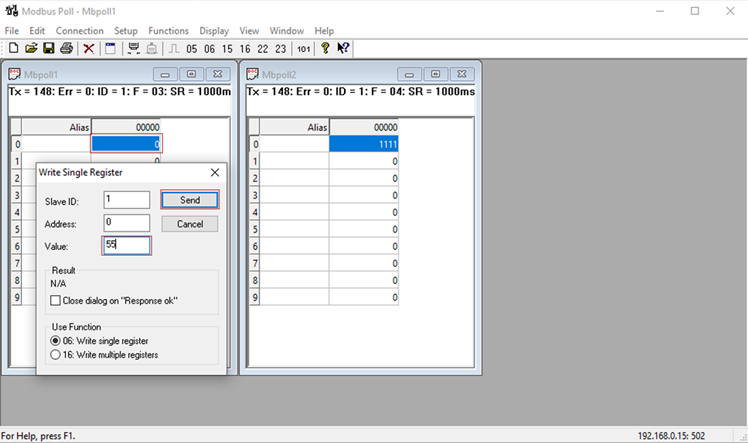Select highlighted row 0 value in Mbpoll1

[126, 144]
